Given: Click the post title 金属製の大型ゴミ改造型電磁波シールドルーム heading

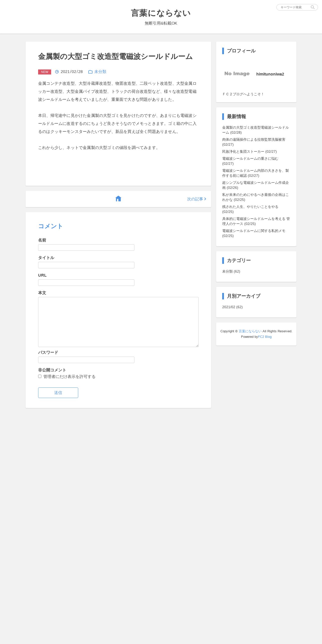Looking at the screenshot, I should click(115, 56).
